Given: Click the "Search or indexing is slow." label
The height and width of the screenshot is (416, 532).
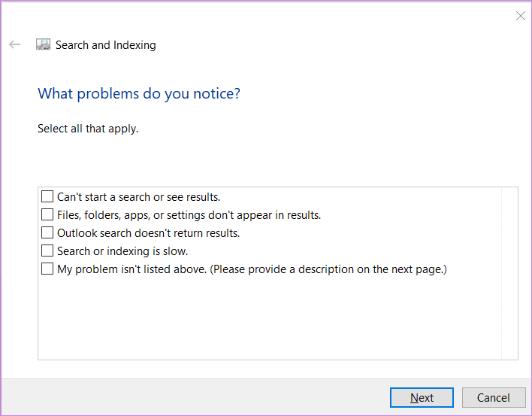Looking at the screenshot, I should click(x=122, y=251).
